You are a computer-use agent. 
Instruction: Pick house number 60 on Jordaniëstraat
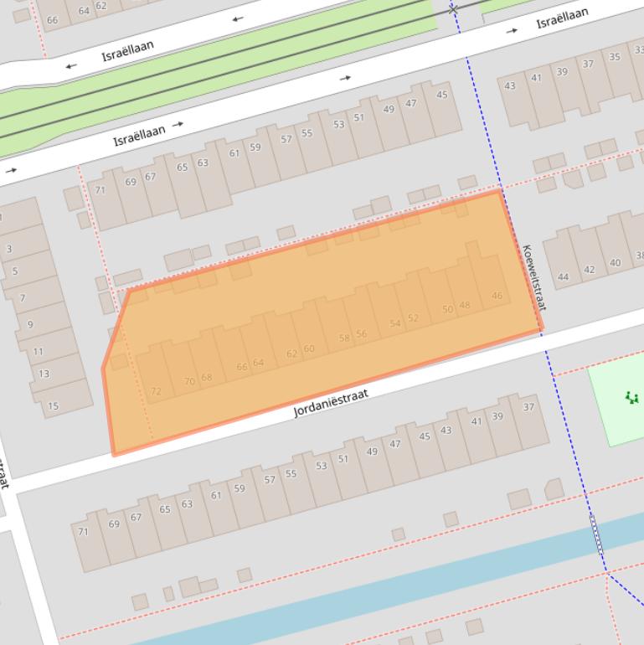pos(309,349)
